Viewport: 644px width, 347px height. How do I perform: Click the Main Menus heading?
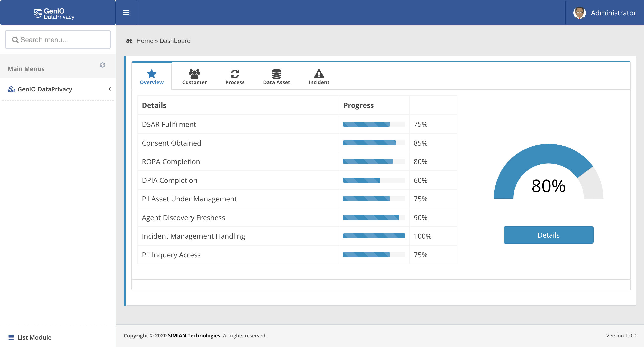pos(26,69)
